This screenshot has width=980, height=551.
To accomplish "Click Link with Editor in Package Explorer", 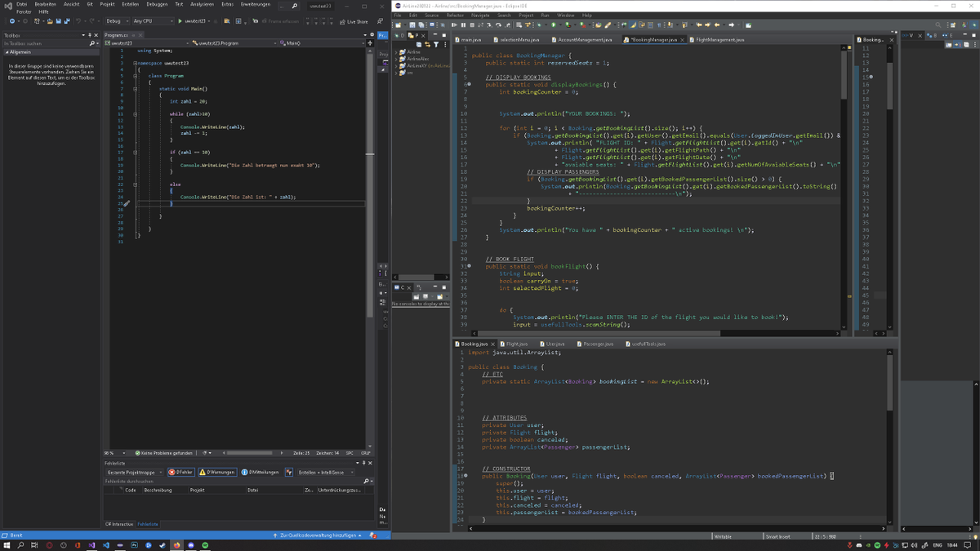I will (427, 44).
